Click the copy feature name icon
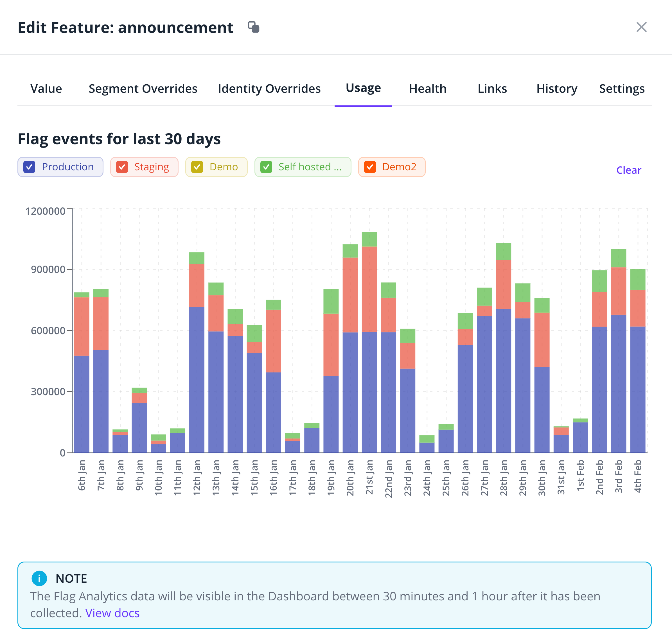Screen dimensions: 672x640 (254, 27)
